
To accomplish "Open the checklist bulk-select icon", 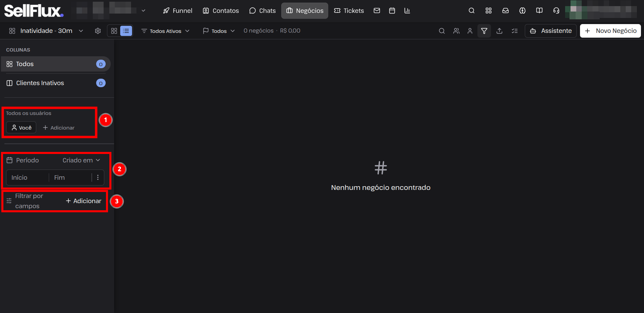I will click(x=515, y=31).
